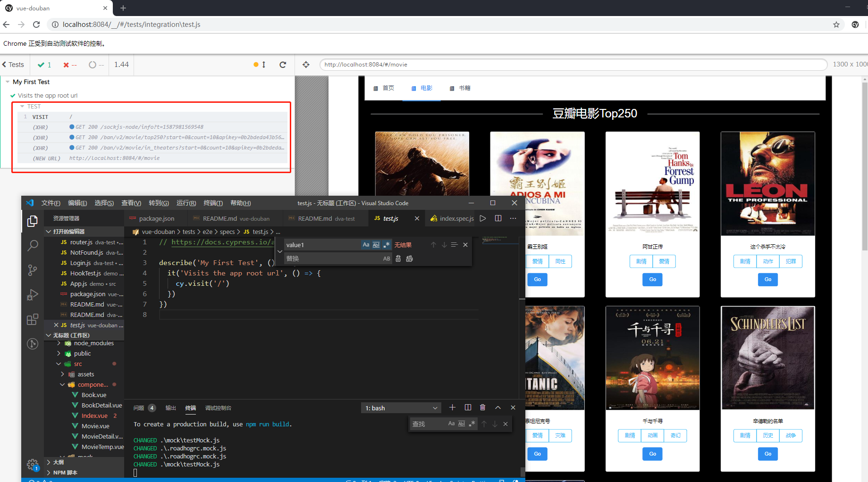The height and width of the screenshot is (482, 868).
Task: Reload the Cypress tests
Action: coord(283,65)
